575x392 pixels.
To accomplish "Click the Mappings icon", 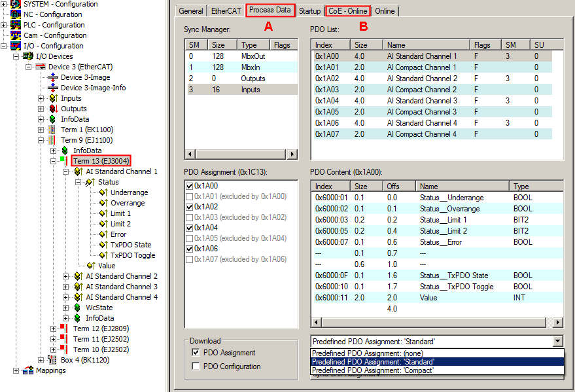I will tap(28, 370).
